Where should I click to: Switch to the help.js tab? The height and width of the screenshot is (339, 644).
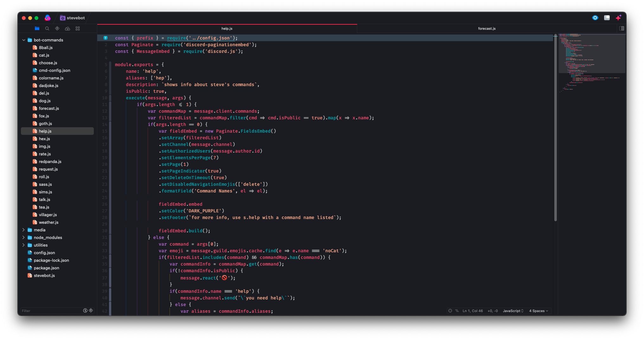pos(227,28)
